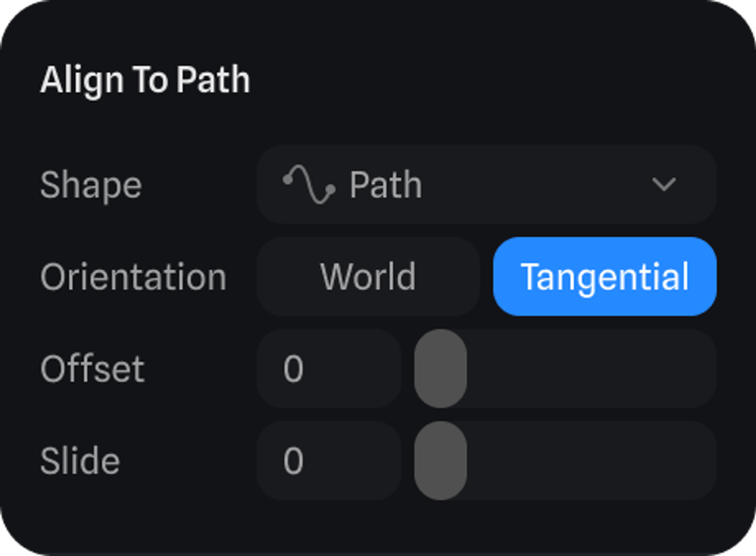Screen dimensions: 756x556
Task: Click the Orientation property label
Action: click(133, 277)
